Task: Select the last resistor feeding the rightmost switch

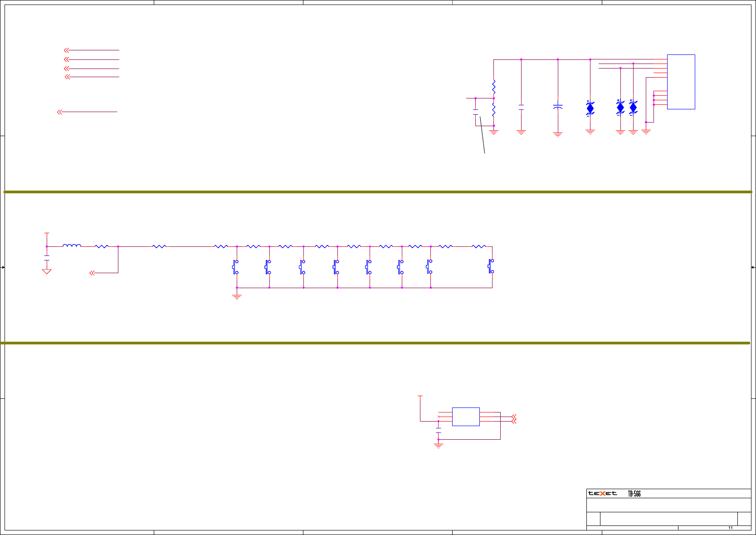Action: [479, 246]
